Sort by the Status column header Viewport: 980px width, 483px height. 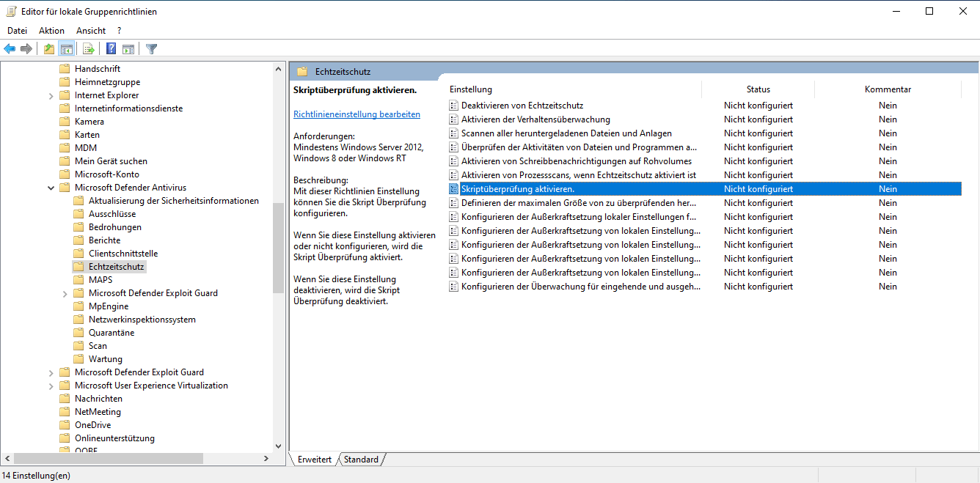click(758, 89)
